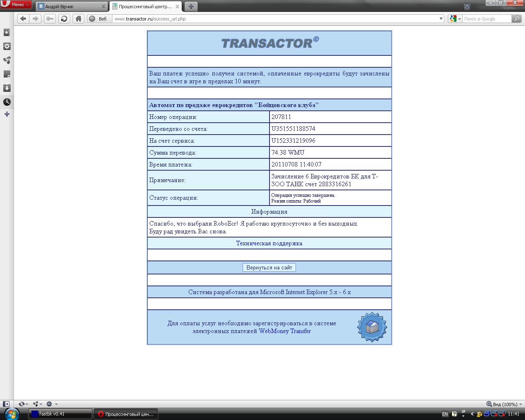
Task: Open the History panel clock icon
Action: tap(7, 102)
